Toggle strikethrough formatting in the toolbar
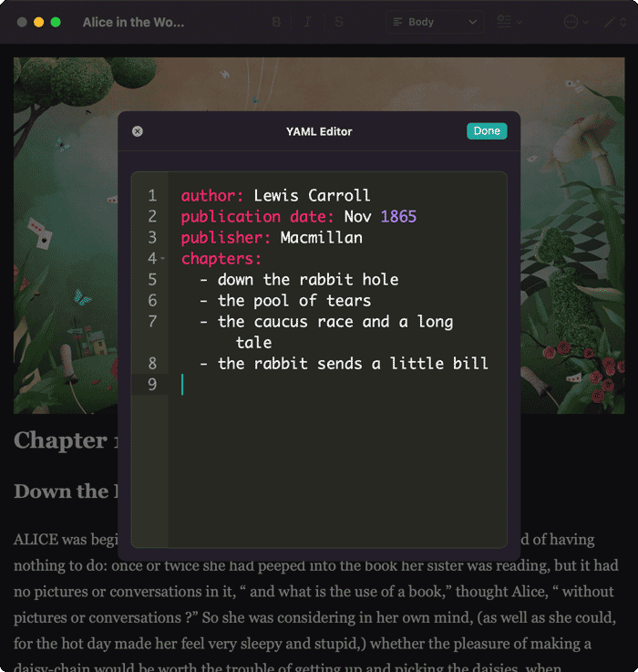The width and height of the screenshot is (638, 672). coord(339,22)
